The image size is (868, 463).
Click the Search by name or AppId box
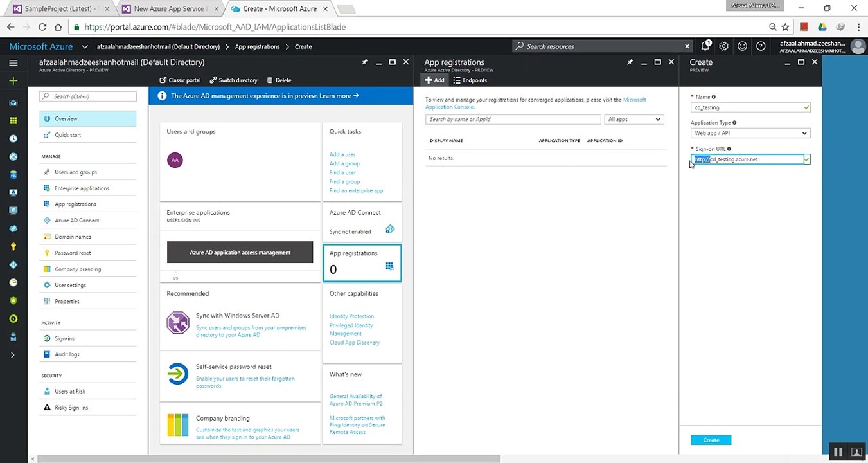click(513, 120)
